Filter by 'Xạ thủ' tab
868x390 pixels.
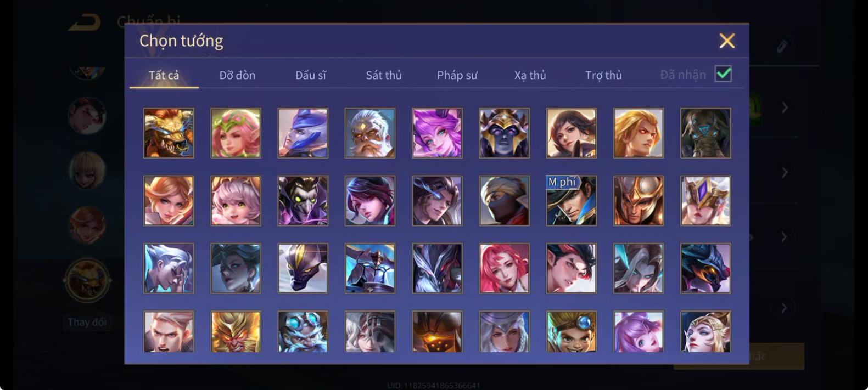(530, 75)
